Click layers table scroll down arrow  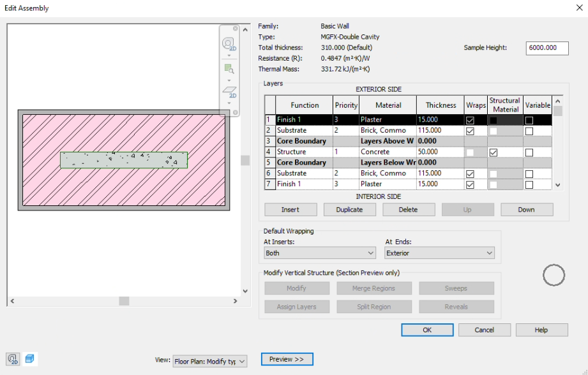click(x=557, y=185)
